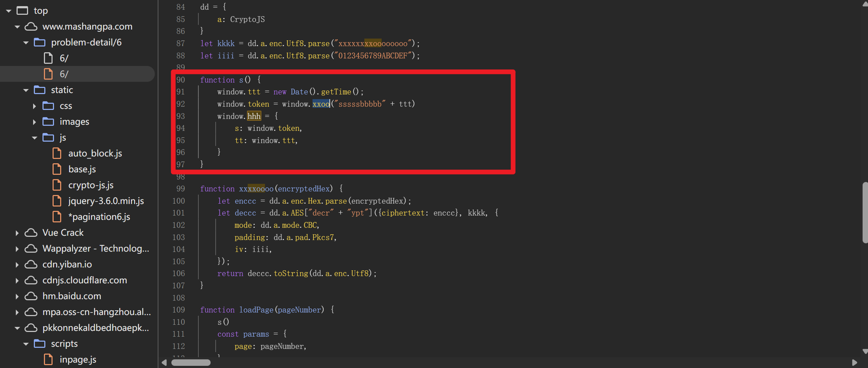Click the cloud icon beside www.mashangpa.com
Viewport: 868px width, 368px height.
(x=31, y=27)
